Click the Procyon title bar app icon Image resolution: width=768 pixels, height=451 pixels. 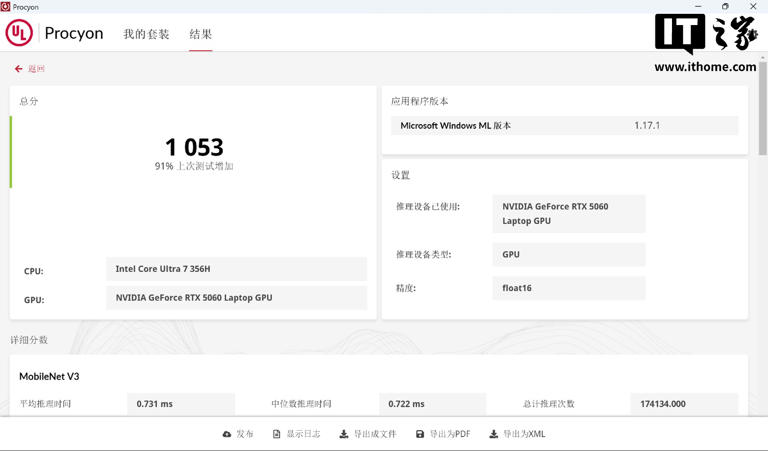pos(6,6)
